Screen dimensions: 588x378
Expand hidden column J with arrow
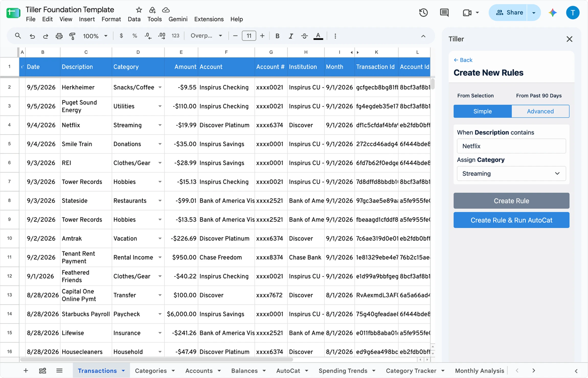point(358,52)
